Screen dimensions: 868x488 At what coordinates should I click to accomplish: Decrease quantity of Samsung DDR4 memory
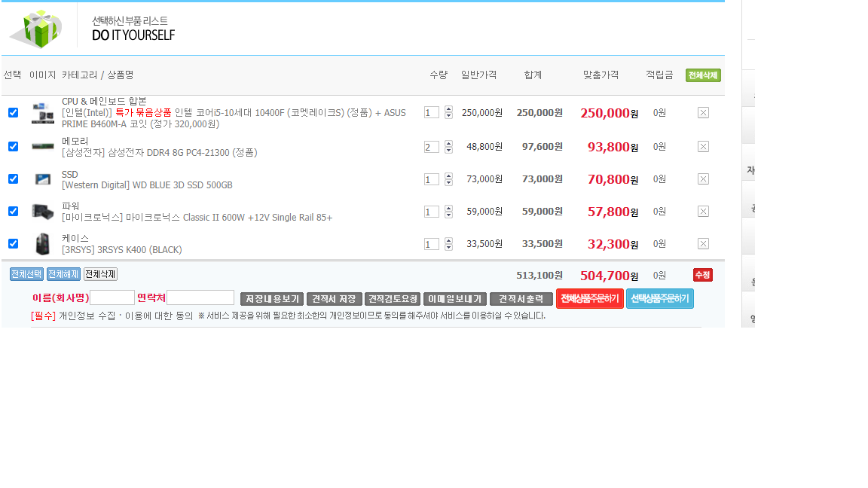click(448, 150)
